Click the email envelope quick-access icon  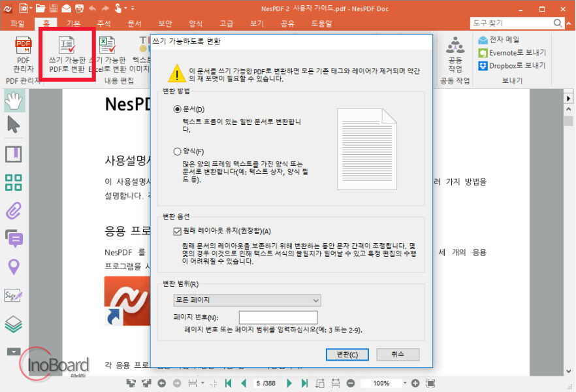67,8
